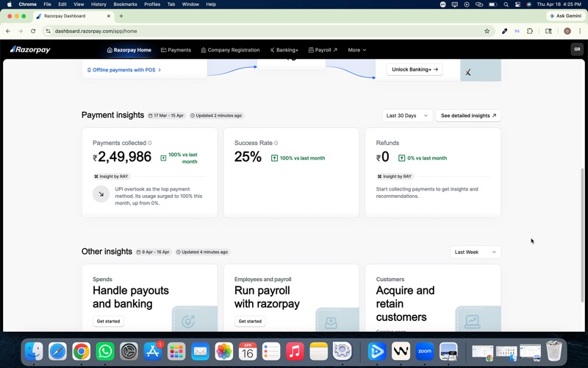Viewport: 588px width, 368px height.
Task: Open Control Center in menu bar
Action: pos(517,4)
